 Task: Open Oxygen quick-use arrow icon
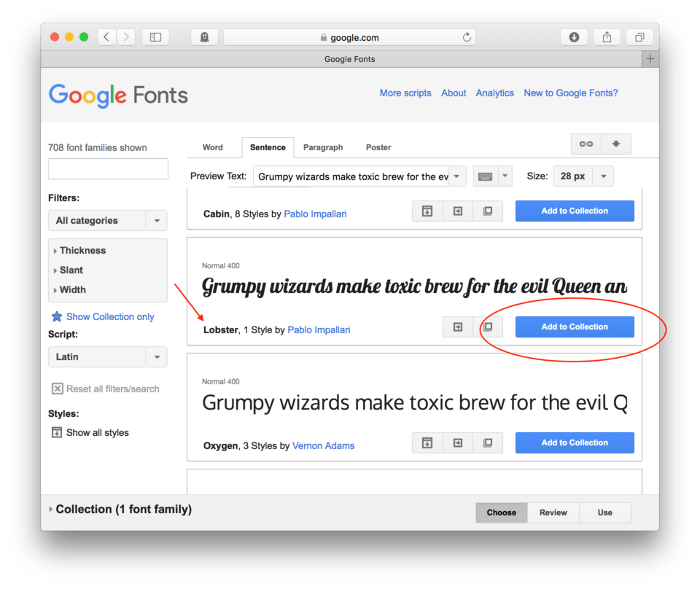tap(458, 443)
